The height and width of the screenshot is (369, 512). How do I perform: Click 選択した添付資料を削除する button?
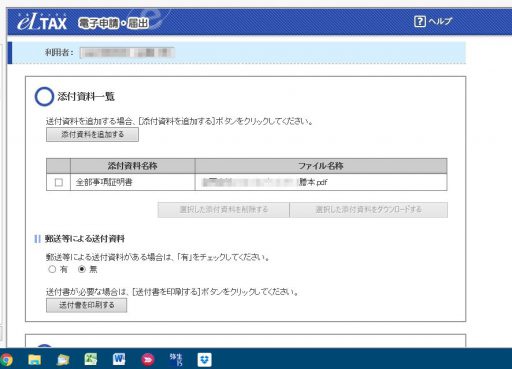click(224, 210)
